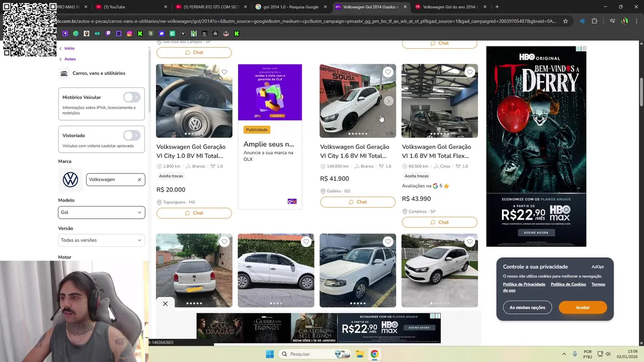Click Chat on the Tupaciguara listing
The height and width of the screenshot is (362, 644).
(x=194, y=213)
